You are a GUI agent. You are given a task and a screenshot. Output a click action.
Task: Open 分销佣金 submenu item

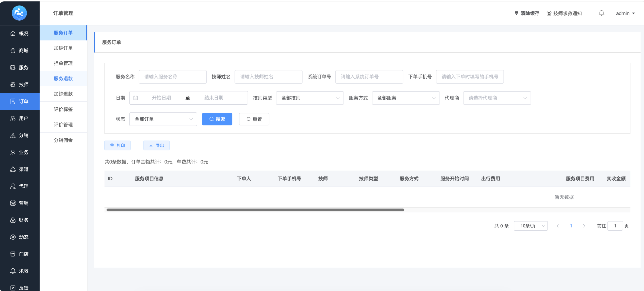(x=63, y=140)
